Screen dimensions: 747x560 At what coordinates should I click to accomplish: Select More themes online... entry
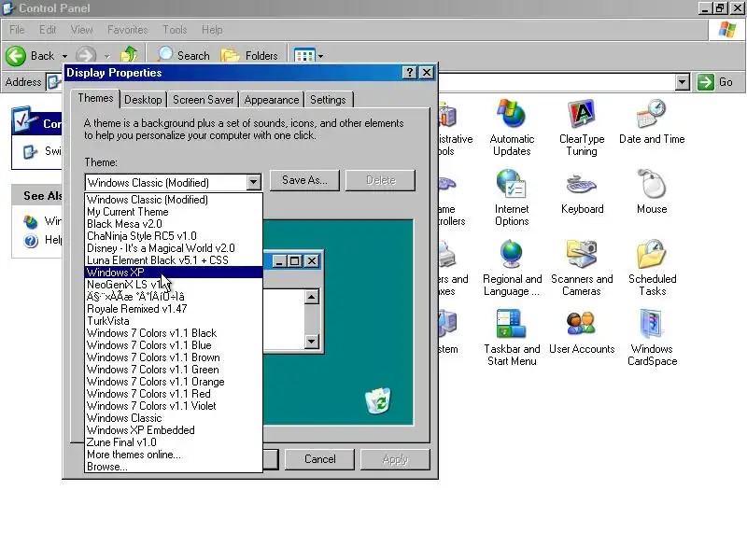click(174, 455)
